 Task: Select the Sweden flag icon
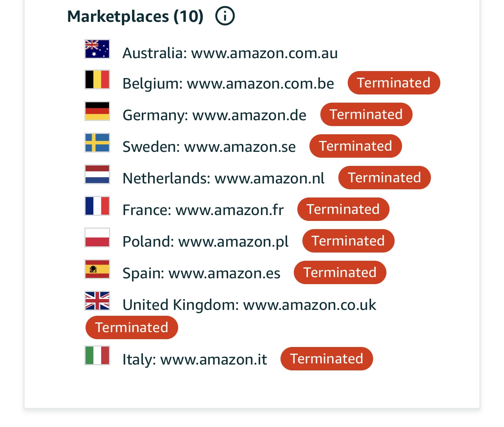pos(97,143)
